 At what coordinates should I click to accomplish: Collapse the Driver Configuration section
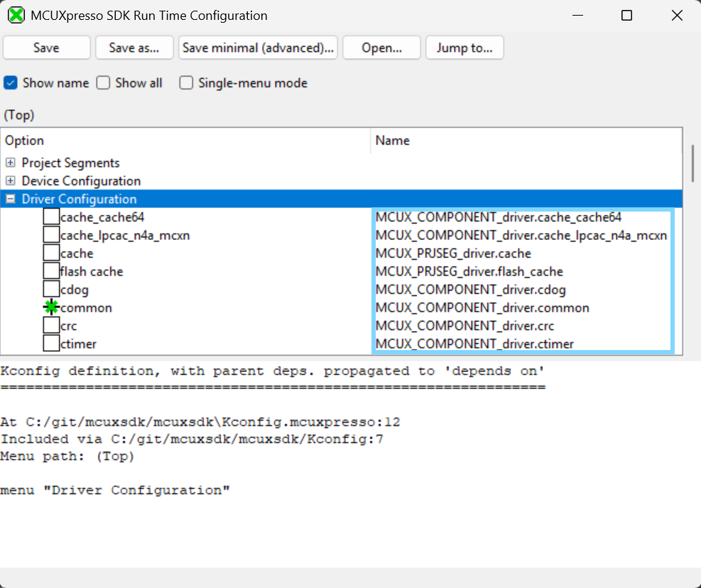(x=9, y=199)
